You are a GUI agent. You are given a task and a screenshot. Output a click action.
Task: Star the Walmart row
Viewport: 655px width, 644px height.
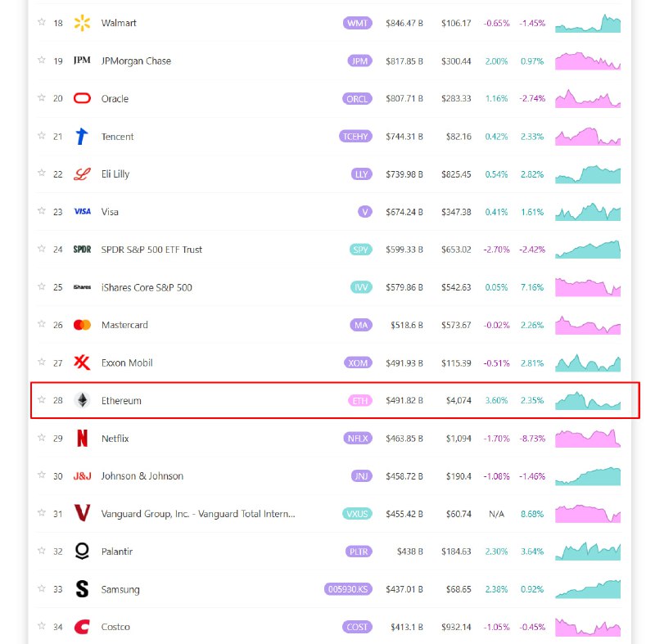click(x=41, y=23)
